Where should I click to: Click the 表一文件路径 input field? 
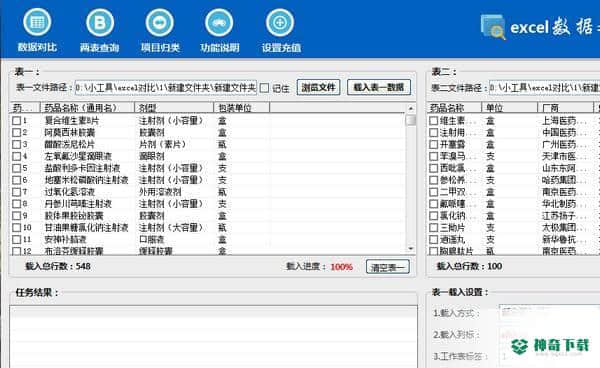pos(166,88)
